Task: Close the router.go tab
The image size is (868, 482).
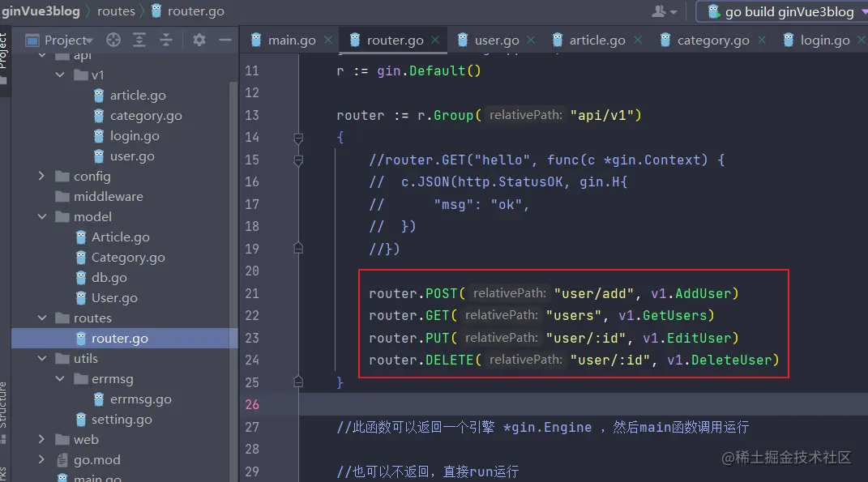Action: (x=436, y=40)
